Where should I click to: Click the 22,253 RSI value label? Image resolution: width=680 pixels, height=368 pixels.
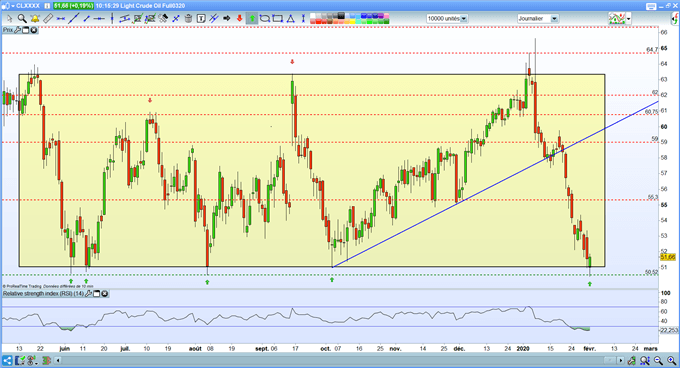click(669, 330)
